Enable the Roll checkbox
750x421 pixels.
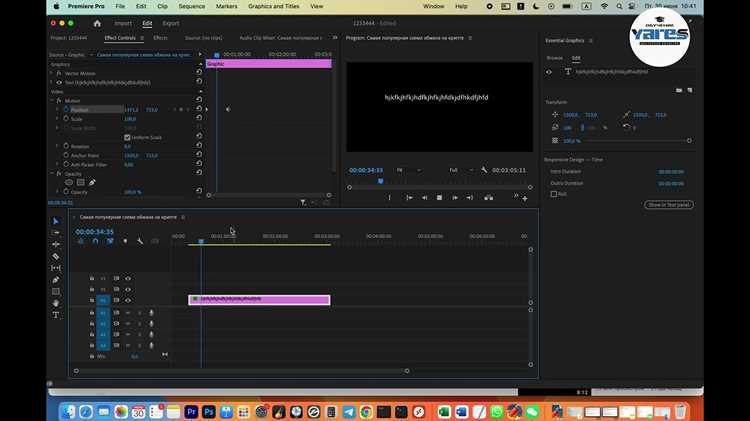click(x=553, y=194)
